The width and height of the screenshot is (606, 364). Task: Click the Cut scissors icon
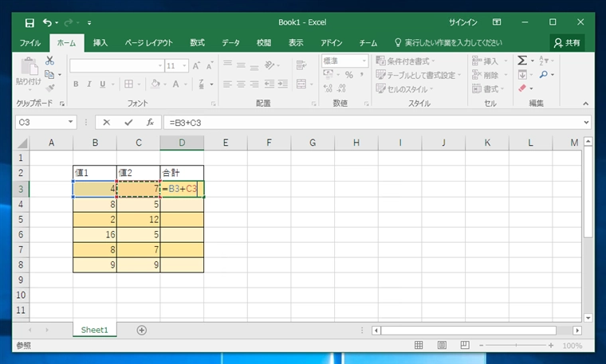point(49,61)
